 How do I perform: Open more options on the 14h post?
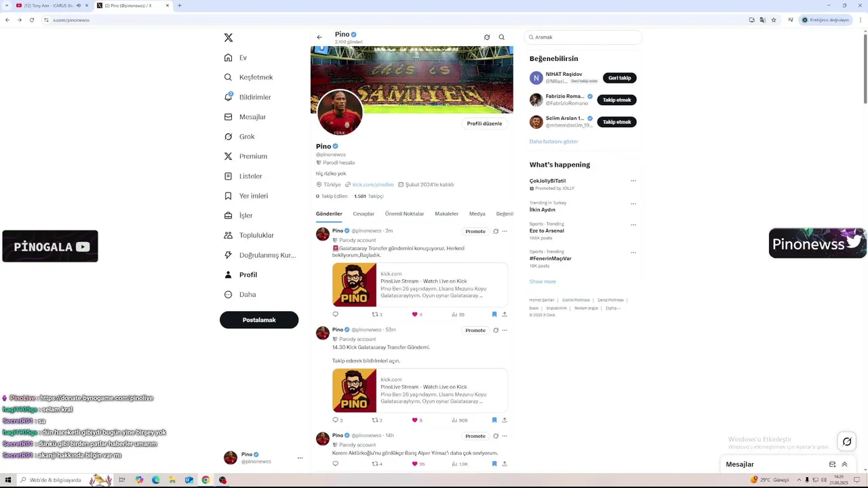pyautogui.click(x=505, y=436)
